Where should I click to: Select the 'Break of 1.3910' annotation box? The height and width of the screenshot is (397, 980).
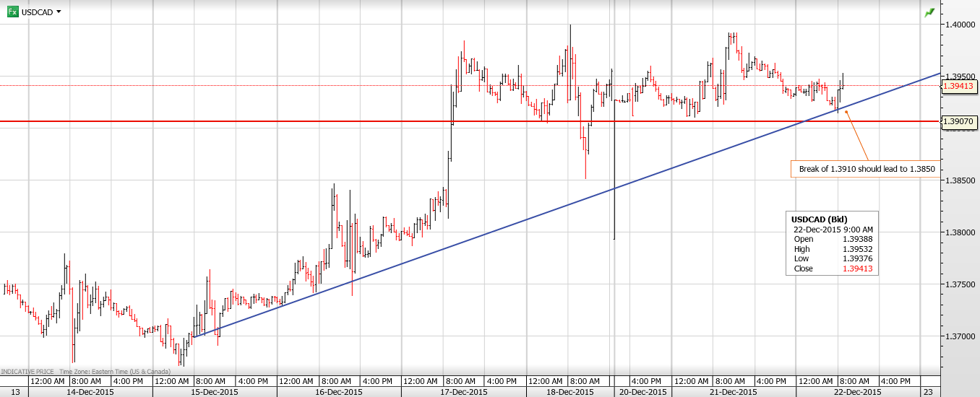[x=866, y=170]
